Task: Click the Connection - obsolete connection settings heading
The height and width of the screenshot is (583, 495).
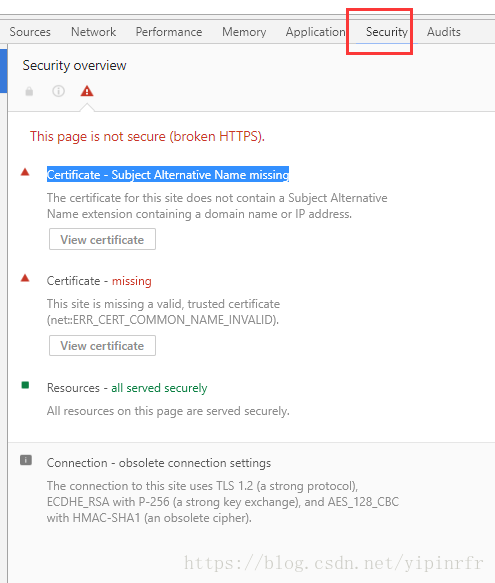Action: pyautogui.click(x=159, y=463)
